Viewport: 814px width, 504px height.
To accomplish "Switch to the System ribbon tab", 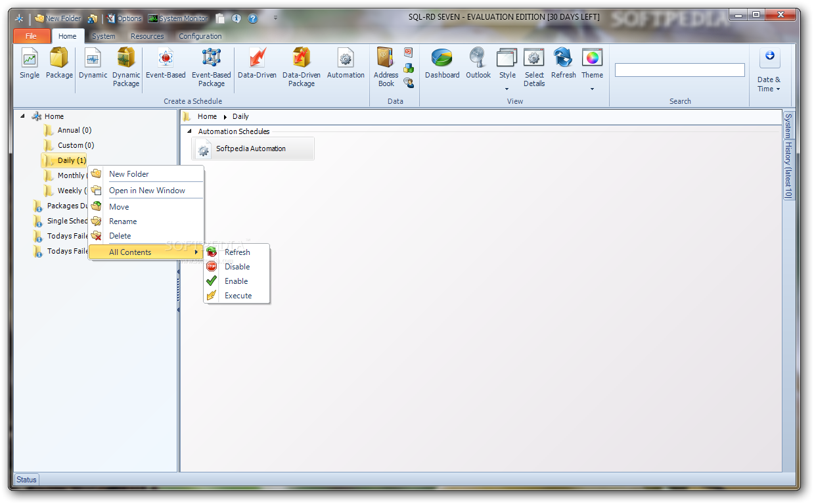I will [x=103, y=36].
